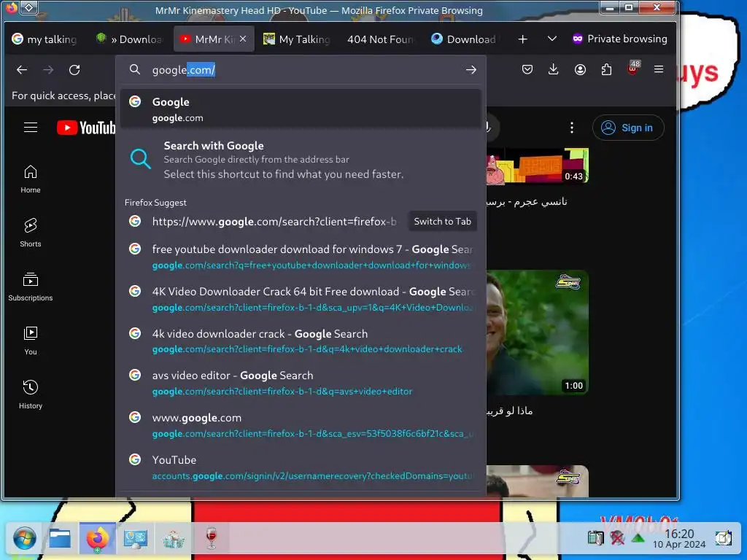
Task: Click the uBlock extension icon with badge 48
Action: pos(632,68)
